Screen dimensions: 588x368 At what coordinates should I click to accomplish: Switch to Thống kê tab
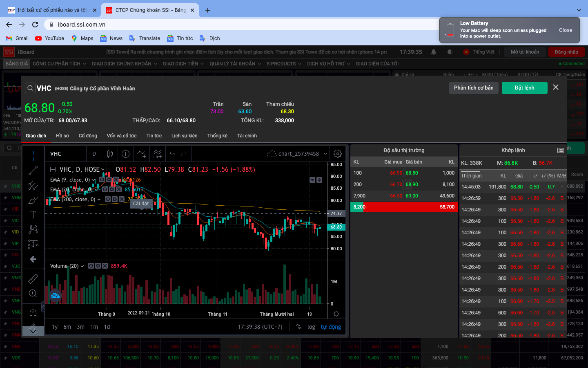(217, 136)
